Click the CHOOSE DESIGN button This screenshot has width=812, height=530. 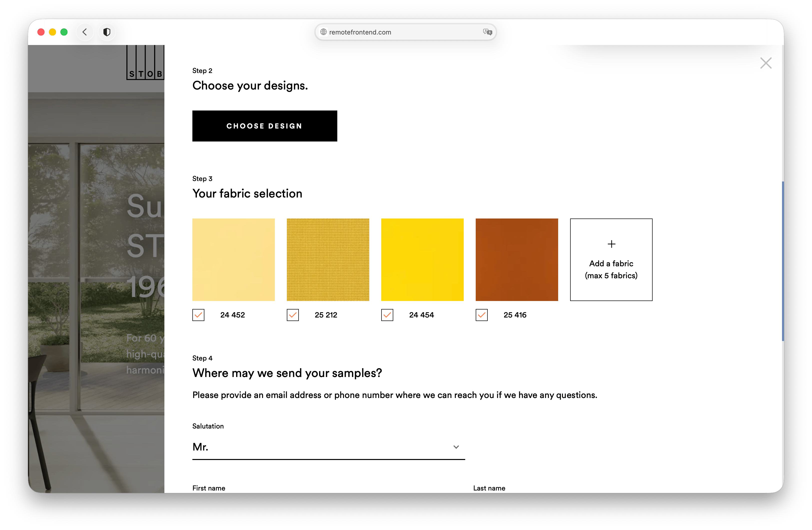pyautogui.click(x=265, y=126)
